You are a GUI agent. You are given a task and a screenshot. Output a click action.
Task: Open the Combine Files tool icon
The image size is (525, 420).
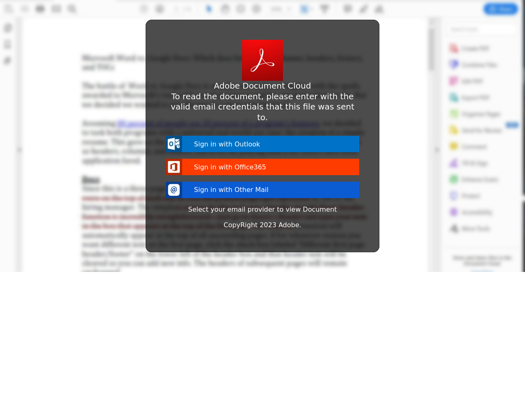[454, 65]
